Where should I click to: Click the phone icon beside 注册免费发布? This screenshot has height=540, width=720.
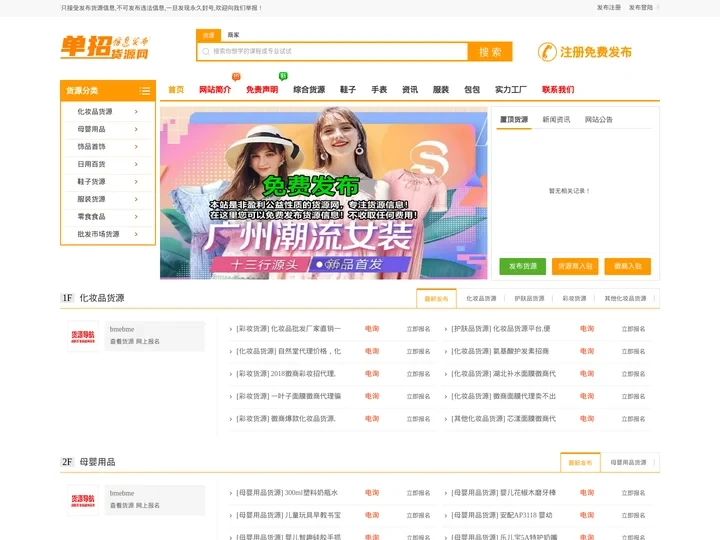tap(547, 52)
